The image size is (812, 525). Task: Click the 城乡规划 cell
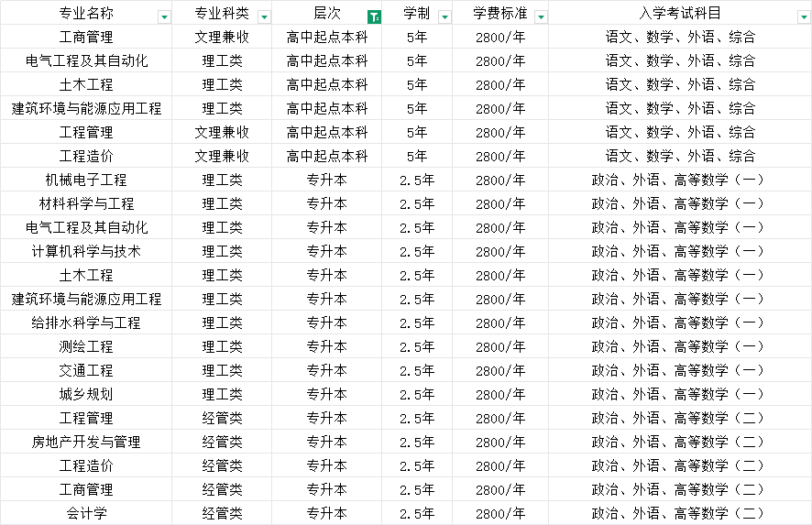point(86,394)
